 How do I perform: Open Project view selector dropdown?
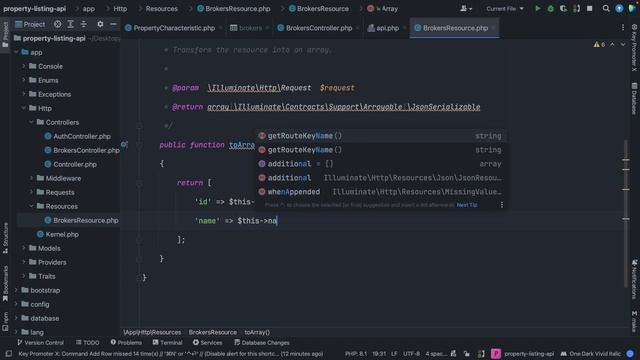pos(30,24)
